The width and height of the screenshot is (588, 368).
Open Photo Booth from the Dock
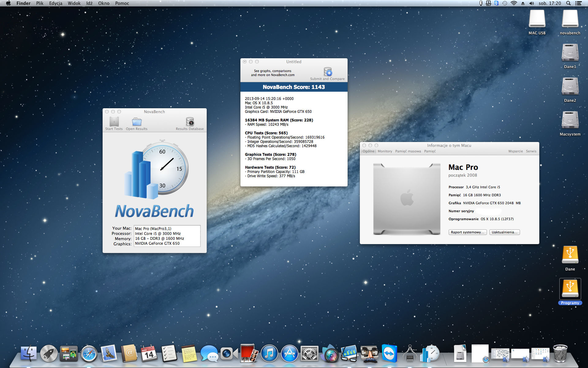coord(249,353)
